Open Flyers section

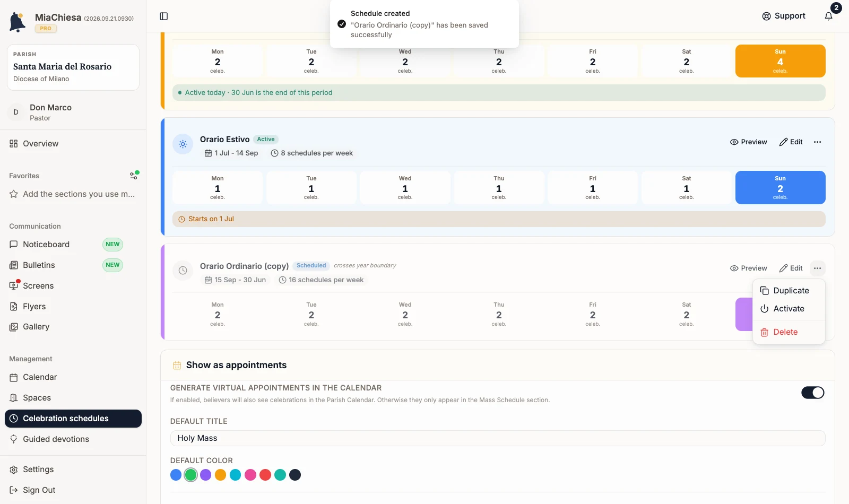[x=73, y=307]
